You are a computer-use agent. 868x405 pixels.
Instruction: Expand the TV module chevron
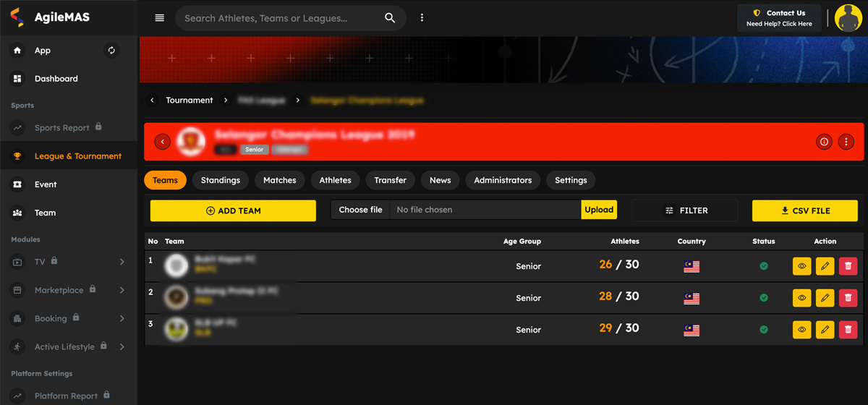[x=122, y=262]
